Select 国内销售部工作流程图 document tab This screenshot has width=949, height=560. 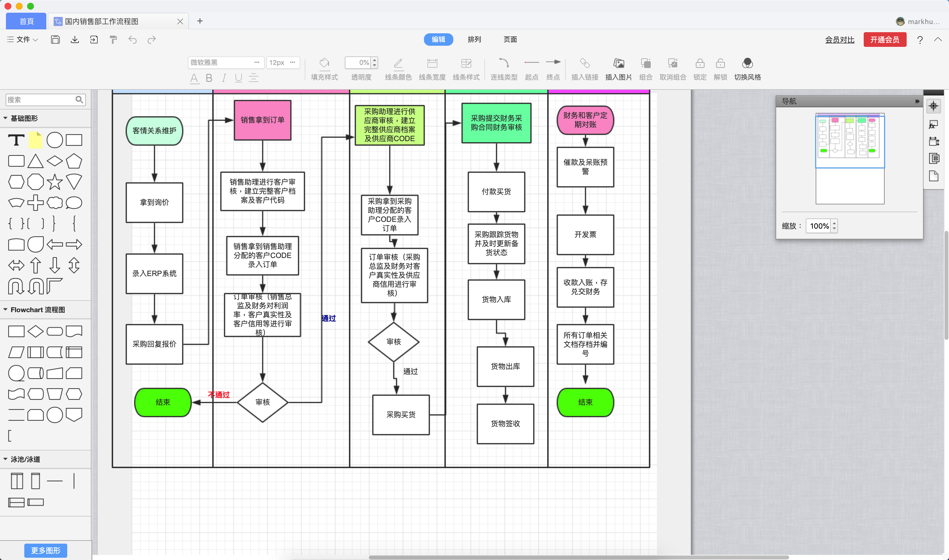click(118, 21)
